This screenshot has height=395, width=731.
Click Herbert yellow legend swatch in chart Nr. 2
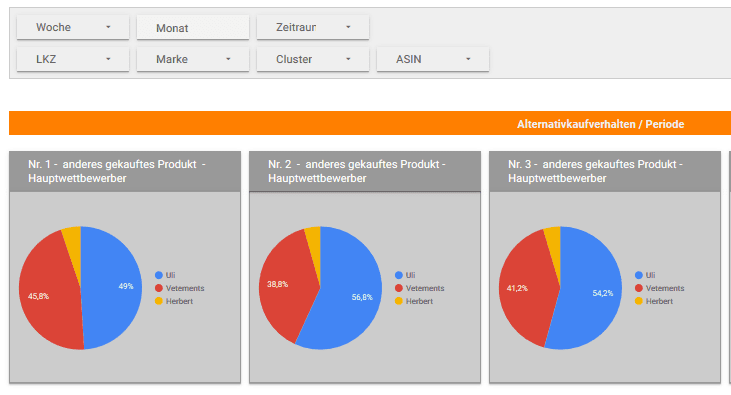click(399, 301)
